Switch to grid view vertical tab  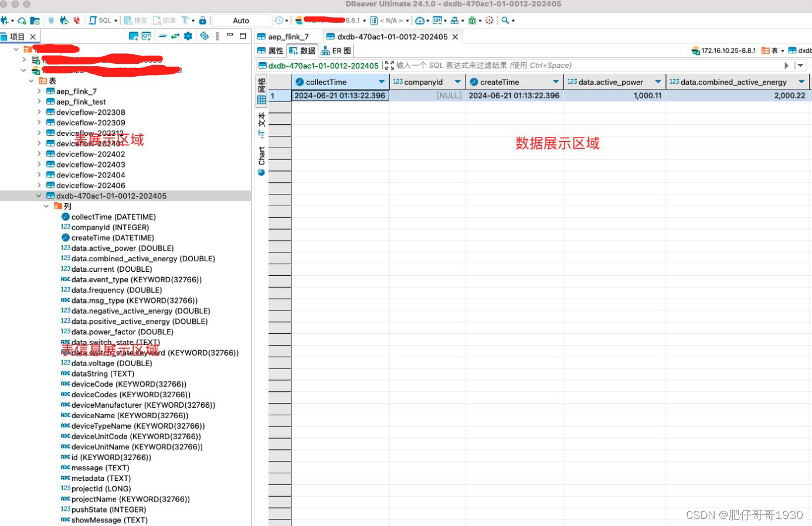pos(261,91)
